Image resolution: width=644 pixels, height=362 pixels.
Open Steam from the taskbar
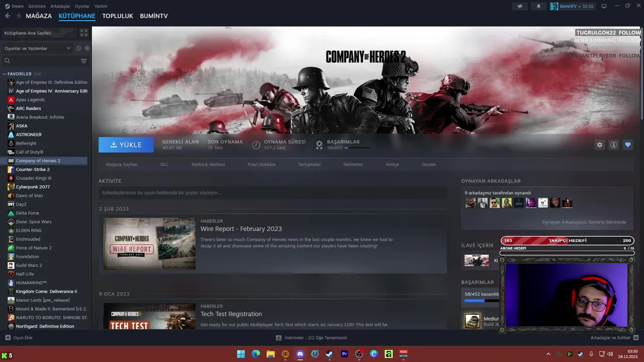click(x=329, y=354)
